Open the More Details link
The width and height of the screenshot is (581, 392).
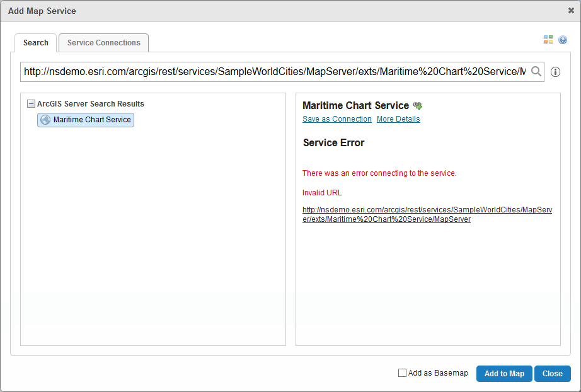[x=398, y=119]
